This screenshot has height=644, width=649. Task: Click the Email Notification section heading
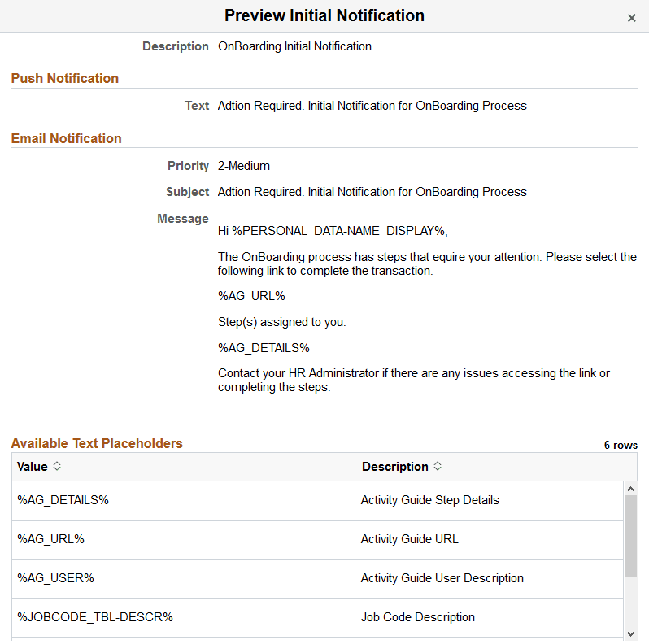click(66, 138)
